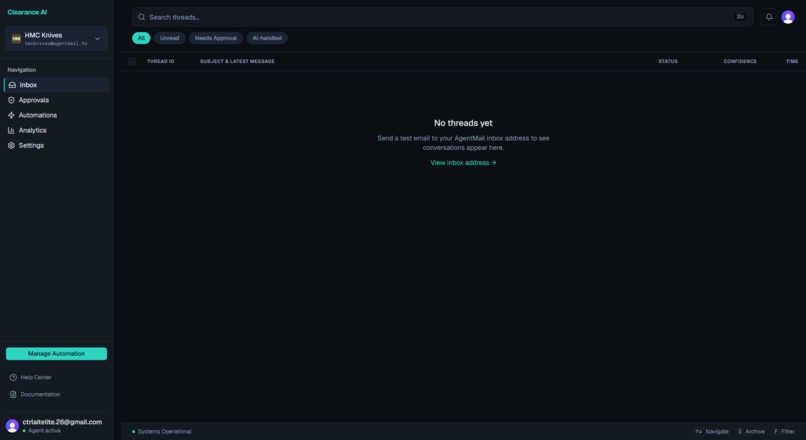
Task: Open the Inbox icon in navigation
Action: [x=12, y=85]
